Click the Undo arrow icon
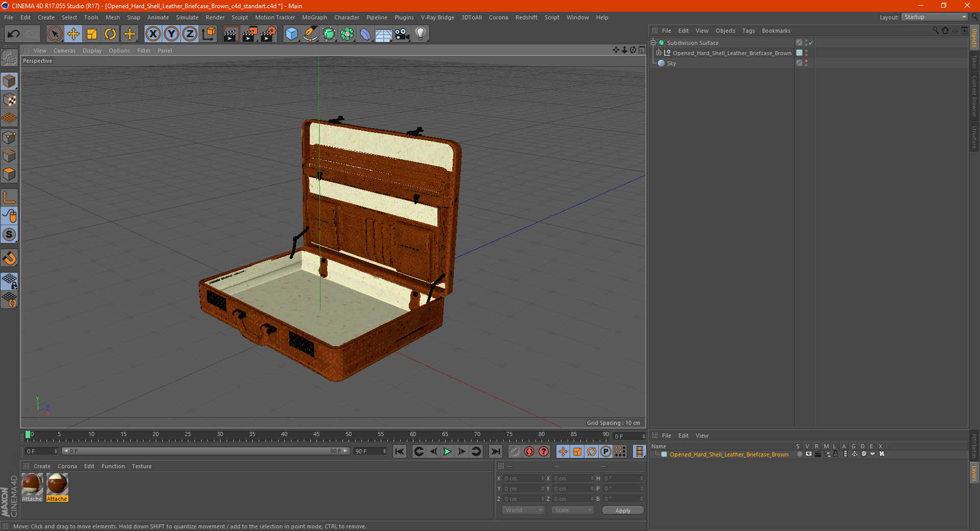This screenshot has width=980, height=531. click(14, 34)
